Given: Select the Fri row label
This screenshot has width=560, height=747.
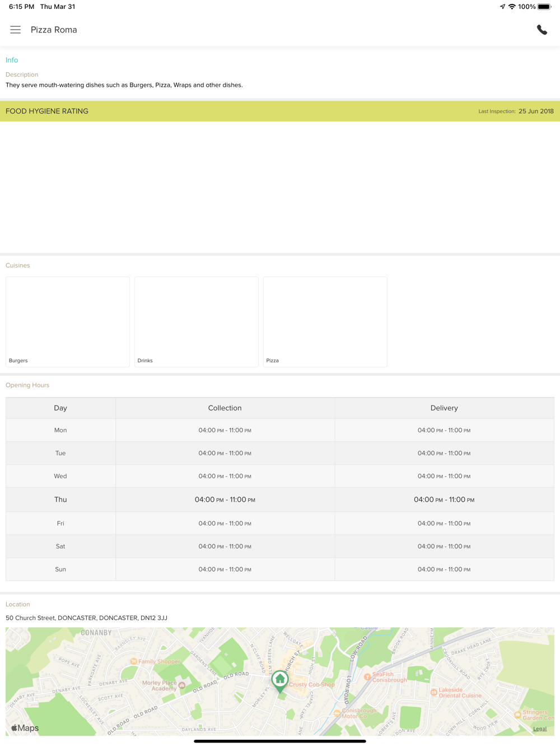Looking at the screenshot, I should (x=60, y=523).
